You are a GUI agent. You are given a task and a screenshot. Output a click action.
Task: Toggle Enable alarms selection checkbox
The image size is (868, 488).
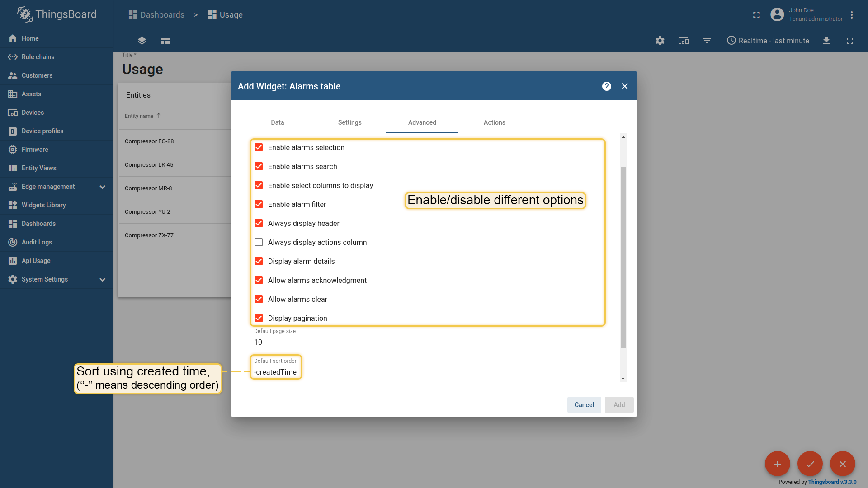259,147
